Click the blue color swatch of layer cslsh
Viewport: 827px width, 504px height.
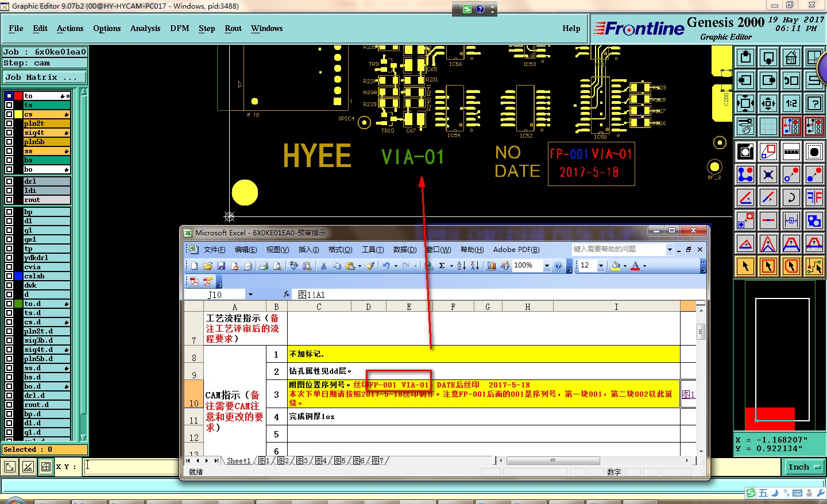click(18, 276)
